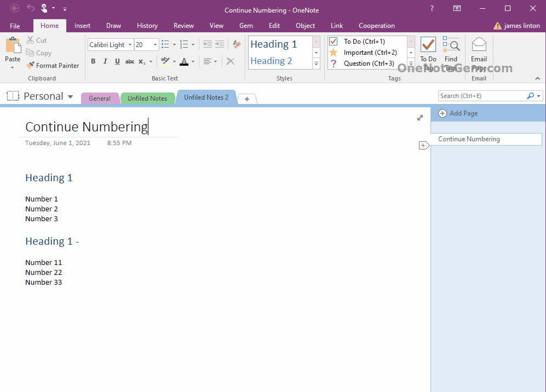Click the To Do Tag icon
This screenshot has height=392, width=546.
[x=428, y=52]
